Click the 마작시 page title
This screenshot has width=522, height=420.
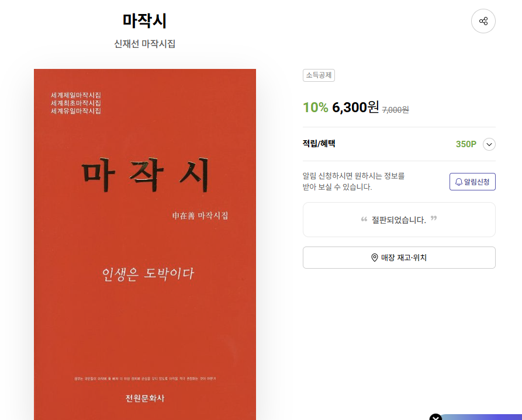[144, 20]
